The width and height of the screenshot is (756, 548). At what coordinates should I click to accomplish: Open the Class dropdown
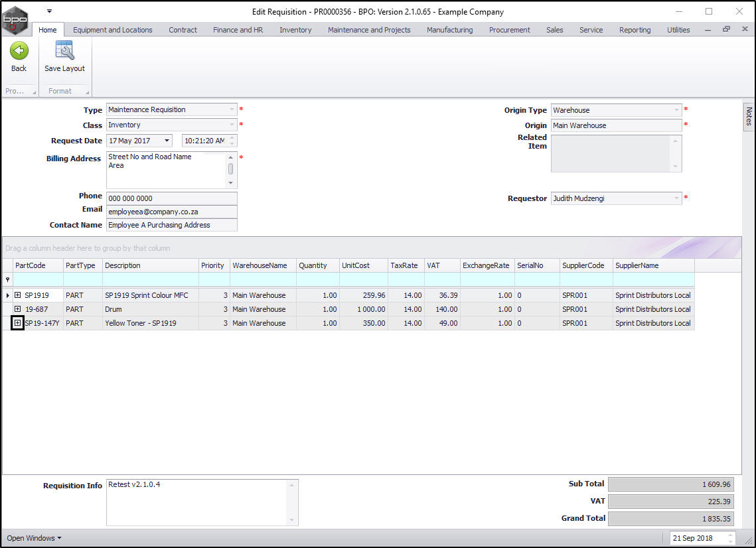click(232, 125)
